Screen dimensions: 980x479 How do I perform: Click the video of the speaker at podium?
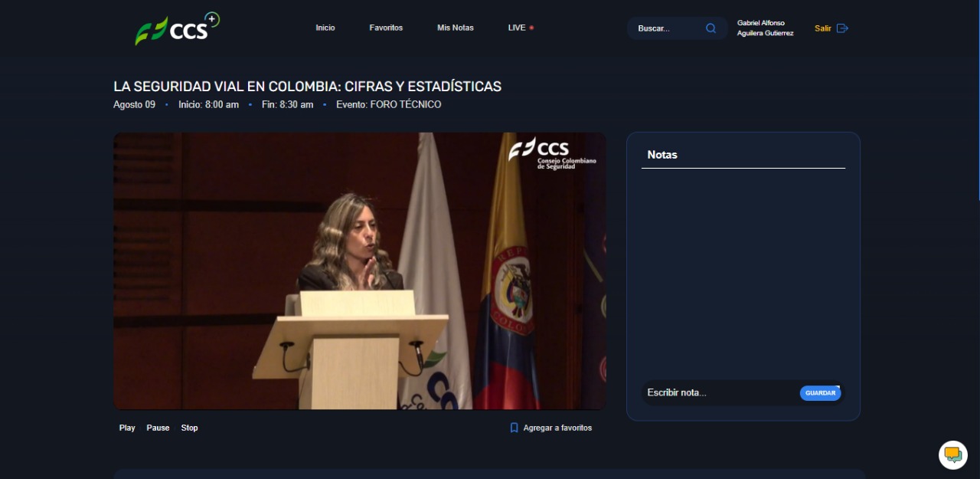360,271
